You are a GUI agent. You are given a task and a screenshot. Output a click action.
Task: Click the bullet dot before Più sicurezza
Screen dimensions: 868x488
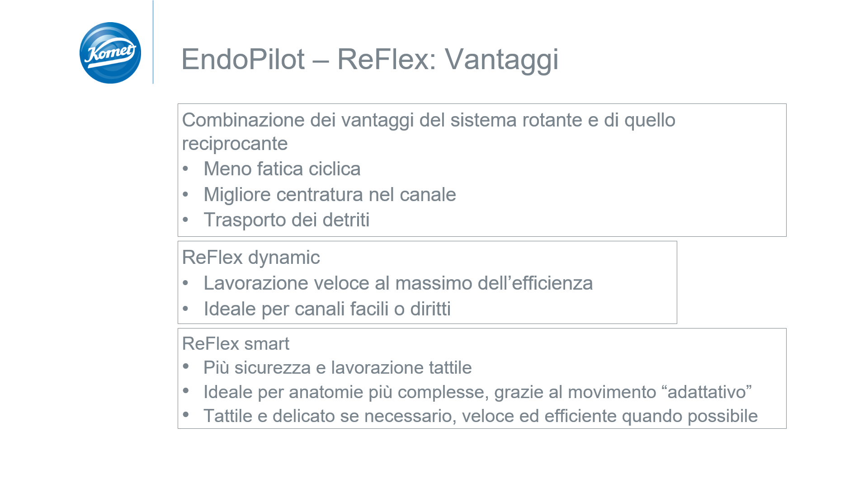tap(186, 366)
